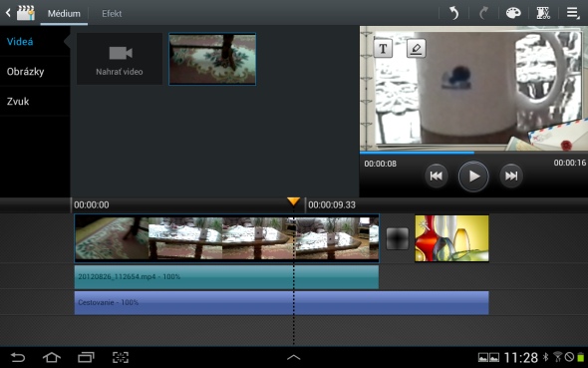Image resolution: width=588 pixels, height=368 pixels.
Task: Tap the Android home button
Action: [x=52, y=357]
